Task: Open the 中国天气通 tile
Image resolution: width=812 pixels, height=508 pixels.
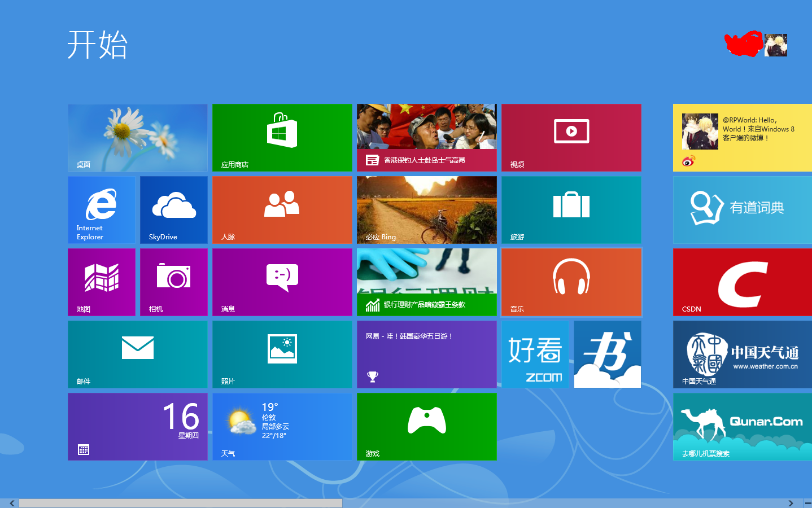Action: pos(743,354)
